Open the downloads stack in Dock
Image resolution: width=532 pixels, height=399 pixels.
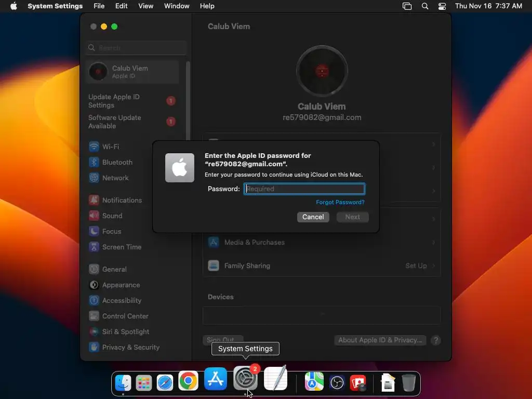coord(388,383)
